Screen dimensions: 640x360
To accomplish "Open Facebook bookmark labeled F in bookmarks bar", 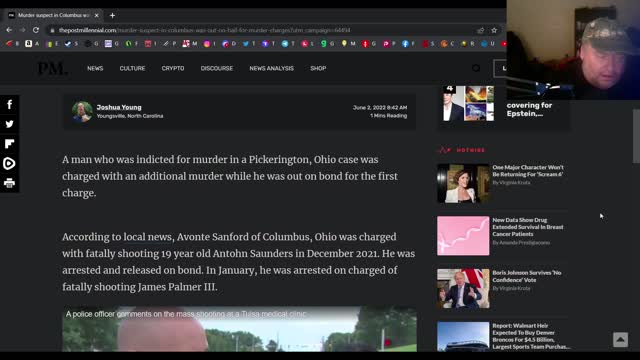I will click(408, 44).
